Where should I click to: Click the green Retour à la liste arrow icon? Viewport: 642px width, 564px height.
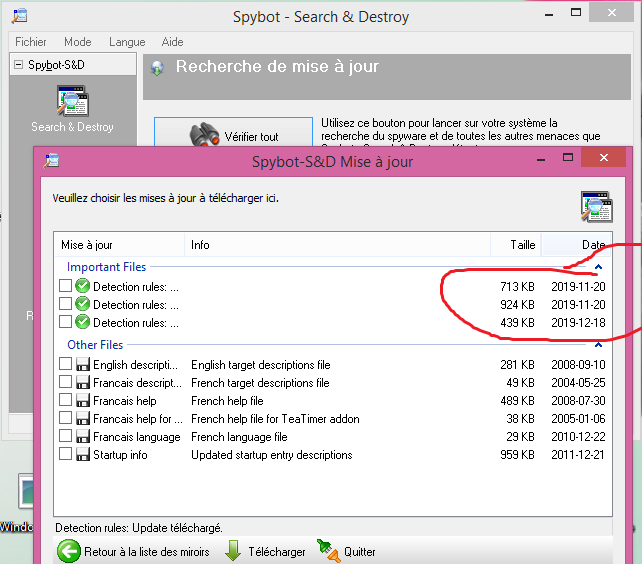[68, 551]
